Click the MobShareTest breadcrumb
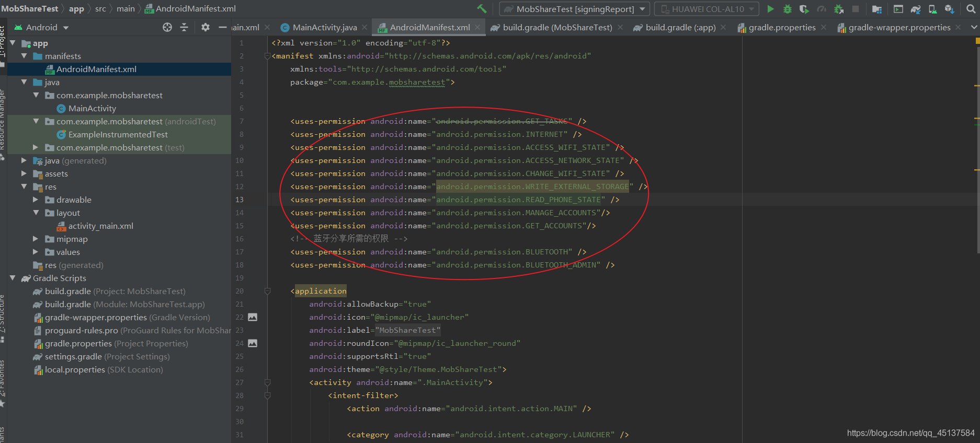This screenshot has height=443, width=980. 30,9
